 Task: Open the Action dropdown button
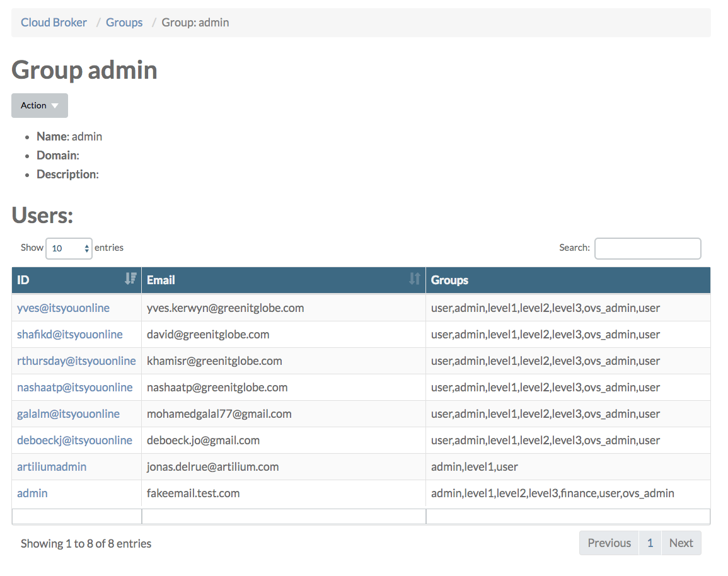(39, 105)
